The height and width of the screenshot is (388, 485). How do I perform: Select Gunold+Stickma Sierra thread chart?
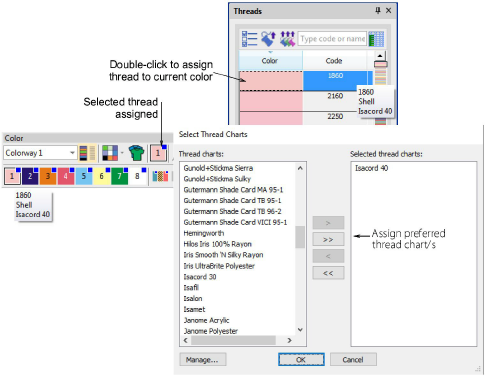point(218,168)
